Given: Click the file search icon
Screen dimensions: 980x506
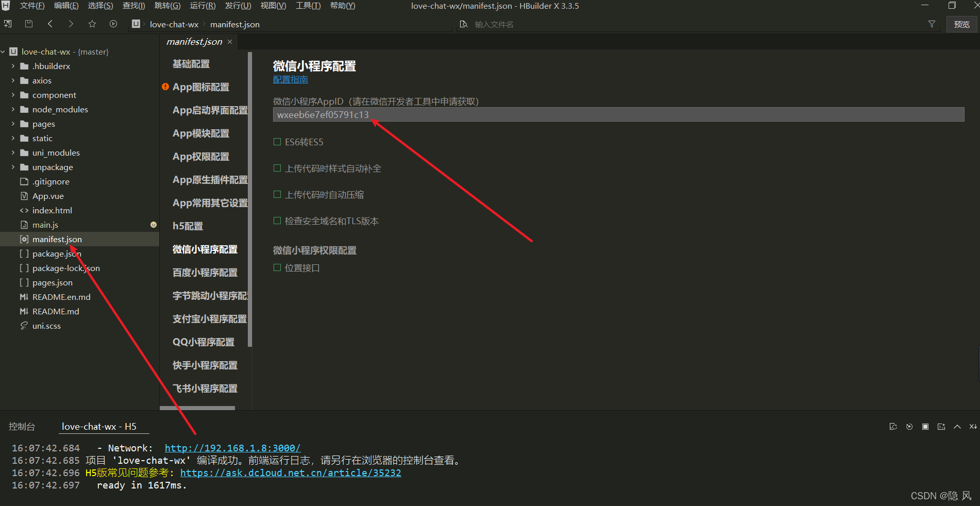Looking at the screenshot, I should (464, 24).
